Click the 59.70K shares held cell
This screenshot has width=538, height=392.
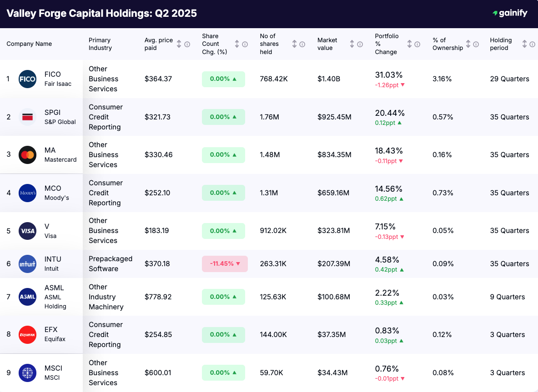[x=272, y=373]
